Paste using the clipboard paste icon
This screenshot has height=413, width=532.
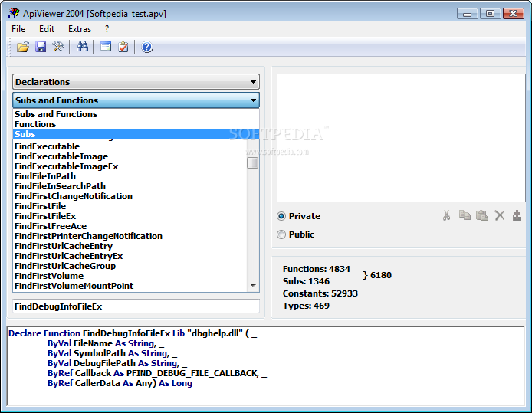481,215
